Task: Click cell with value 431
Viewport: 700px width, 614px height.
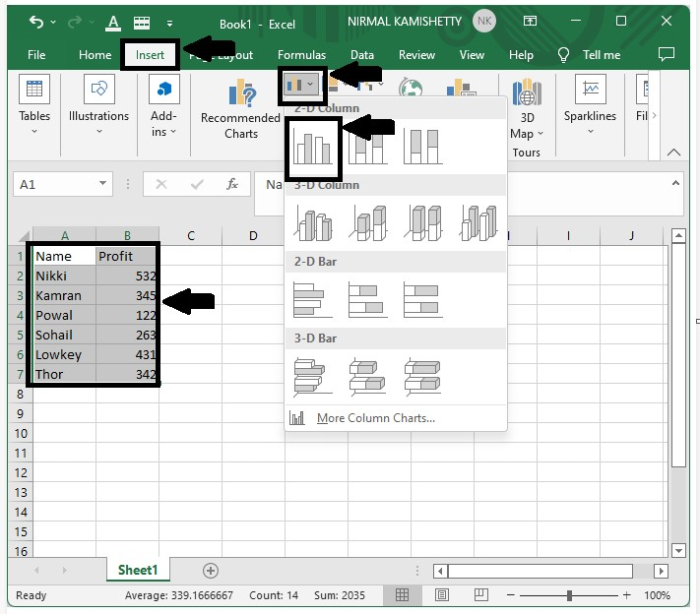Action: point(127,355)
